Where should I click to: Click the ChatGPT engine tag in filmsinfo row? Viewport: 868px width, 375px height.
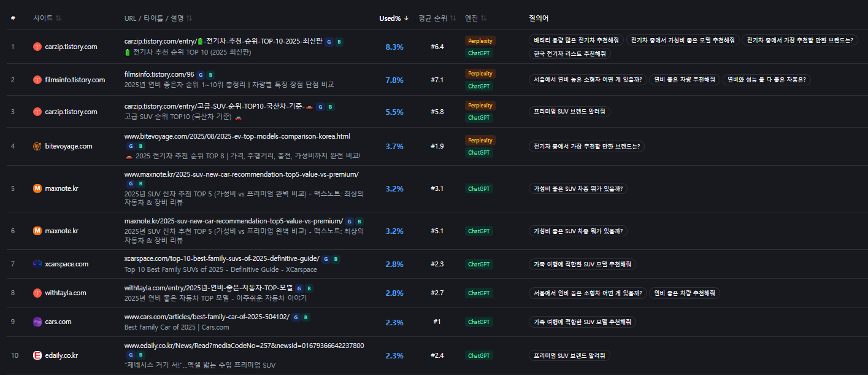coord(479,86)
